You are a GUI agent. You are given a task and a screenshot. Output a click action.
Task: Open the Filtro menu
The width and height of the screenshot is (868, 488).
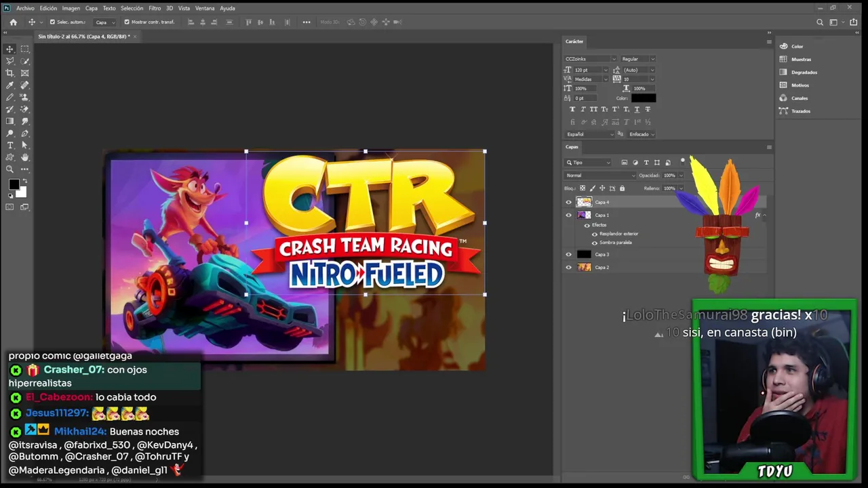(x=155, y=8)
